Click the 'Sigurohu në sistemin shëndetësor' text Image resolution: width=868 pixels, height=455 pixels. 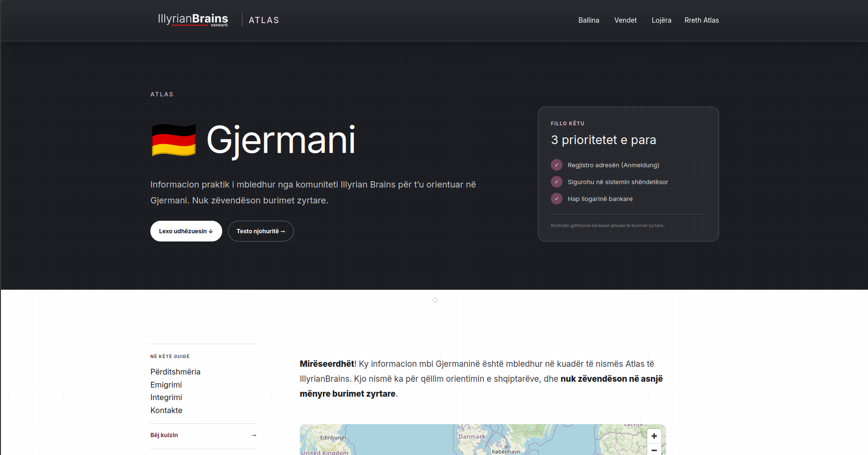pos(618,182)
